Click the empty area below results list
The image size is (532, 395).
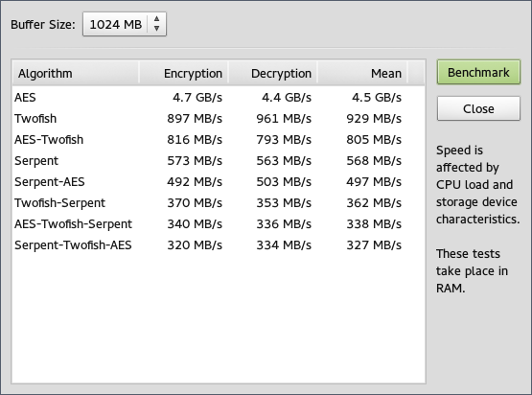pyautogui.click(x=219, y=319)
